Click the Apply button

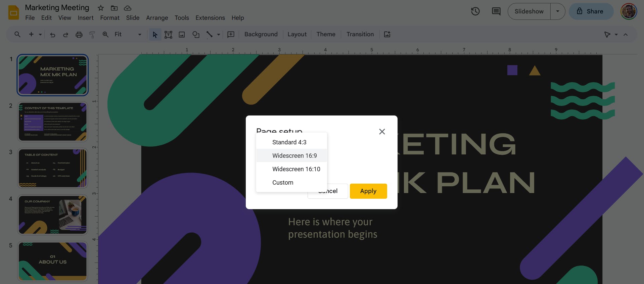click(368, 191)
